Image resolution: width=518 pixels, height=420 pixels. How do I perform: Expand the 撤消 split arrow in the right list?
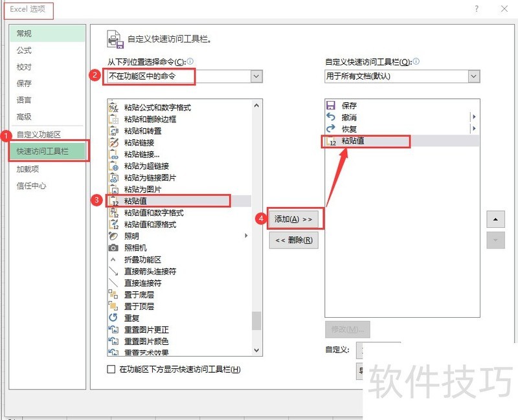(474, 117)
